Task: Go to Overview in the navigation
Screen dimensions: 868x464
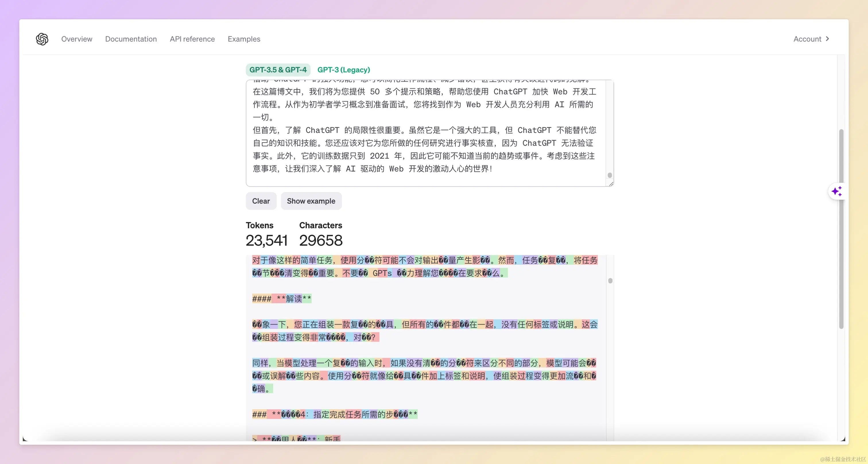Action: pyautogui.click(x=76, y=39)
